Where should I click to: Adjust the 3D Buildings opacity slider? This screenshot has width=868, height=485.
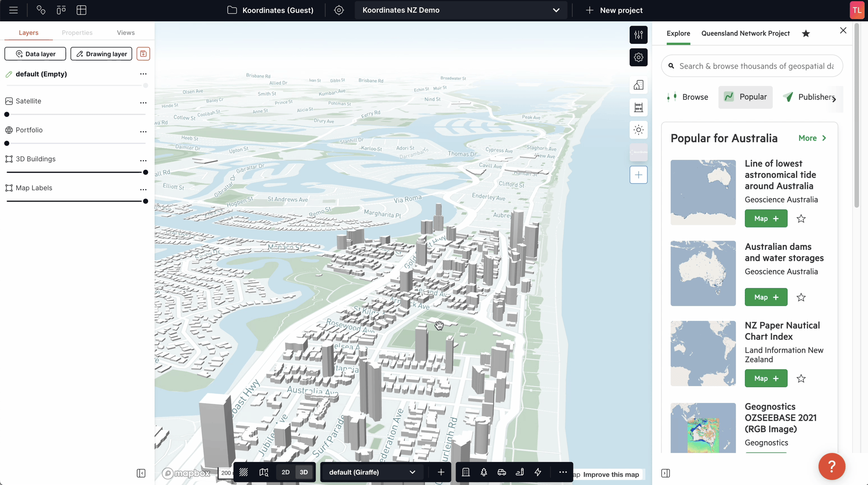(x=76, y=172)
